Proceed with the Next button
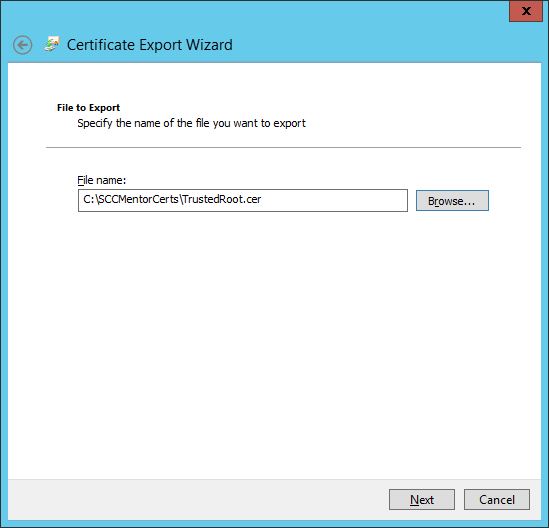Viewport: 549px width, 528px height. (422, 499)
